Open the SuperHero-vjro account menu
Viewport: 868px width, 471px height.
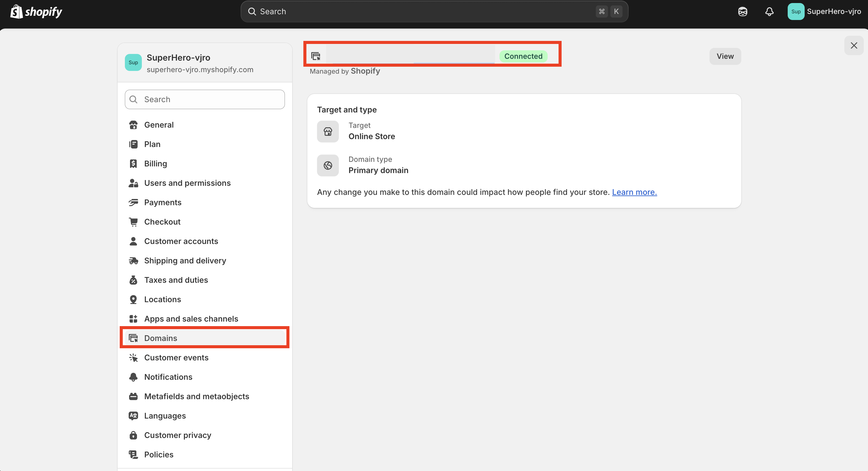pos(824,12)
